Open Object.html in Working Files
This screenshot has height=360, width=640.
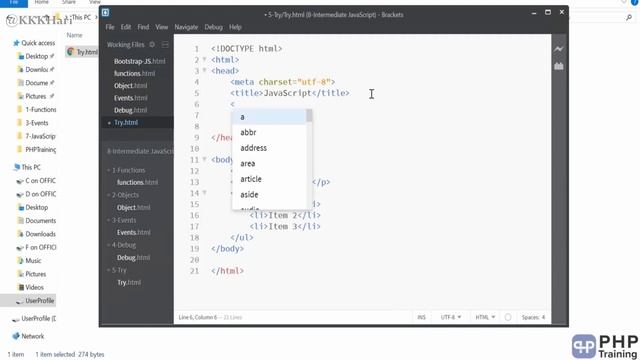coord(130,86)
